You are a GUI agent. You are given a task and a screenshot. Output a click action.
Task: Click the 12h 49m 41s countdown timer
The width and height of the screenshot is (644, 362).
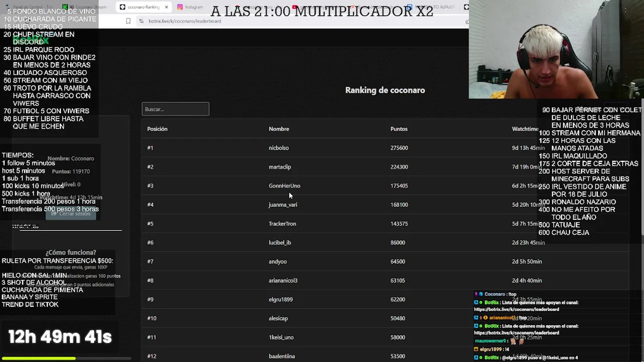(x=60, y=337)
